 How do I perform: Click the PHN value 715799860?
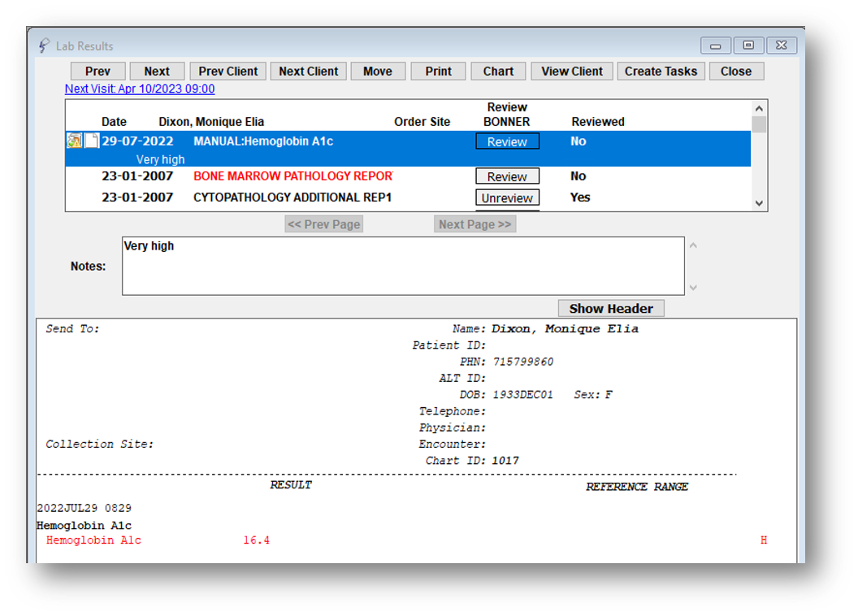tap(523, 362)
